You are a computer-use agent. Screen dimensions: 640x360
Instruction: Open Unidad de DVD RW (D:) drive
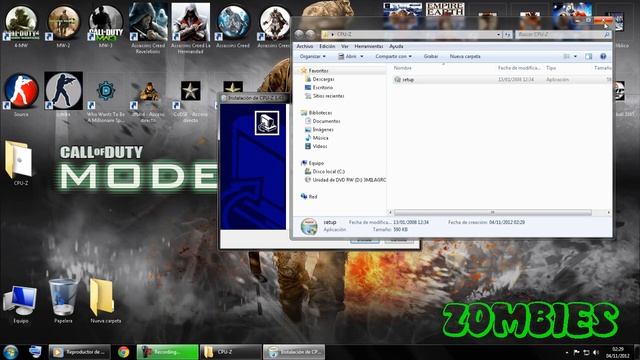click(x=349, y=180)
